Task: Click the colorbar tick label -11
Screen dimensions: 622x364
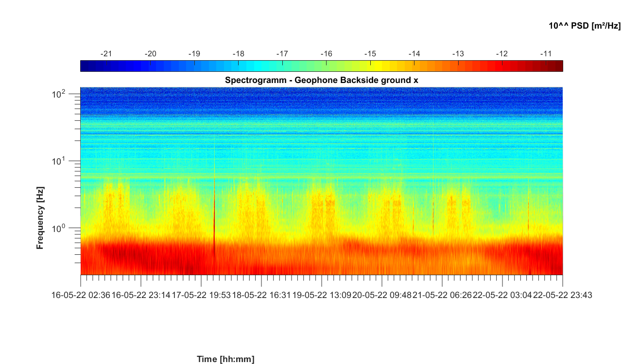Action: pyautogui.click(x=546, y=54)
